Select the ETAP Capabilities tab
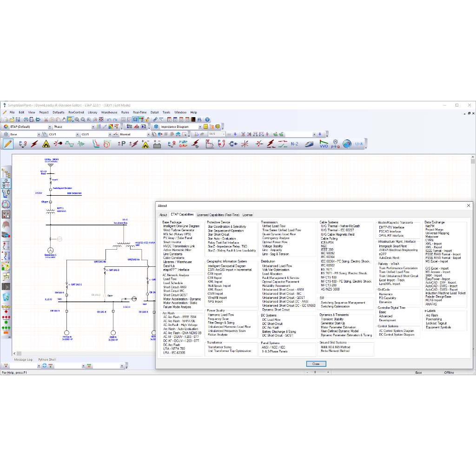The image size is (476, 476). (x=182, y=214)
